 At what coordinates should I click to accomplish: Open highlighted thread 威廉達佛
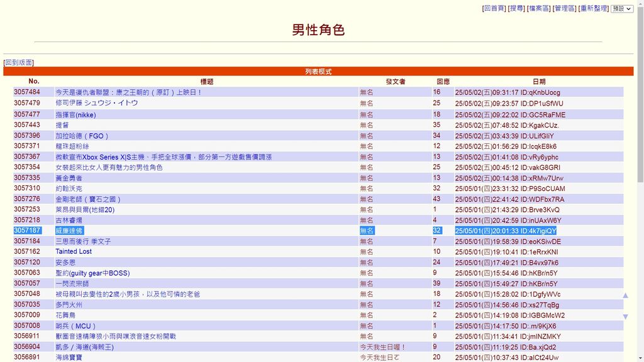click(69, 231)
